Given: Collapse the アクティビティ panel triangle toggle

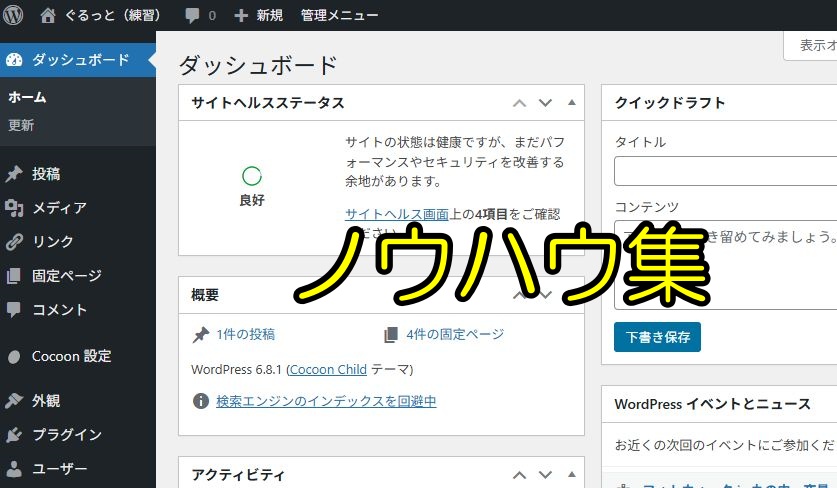Looking at the screenshot, I should click(x=572, y=474).
